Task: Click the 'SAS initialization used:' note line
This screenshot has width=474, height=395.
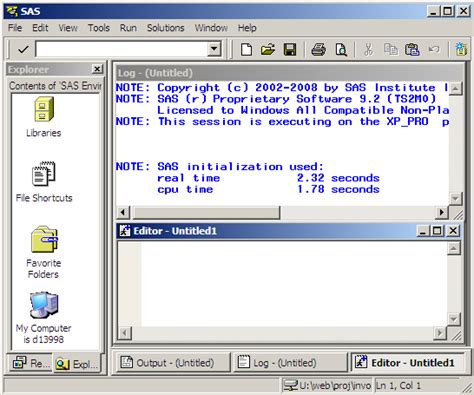Action: point(220,166)
